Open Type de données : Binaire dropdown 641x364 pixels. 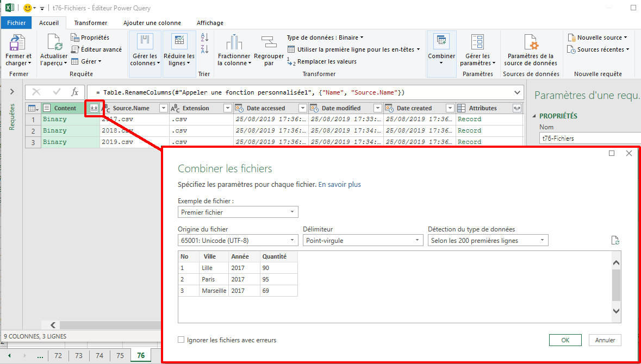point(325,37)
